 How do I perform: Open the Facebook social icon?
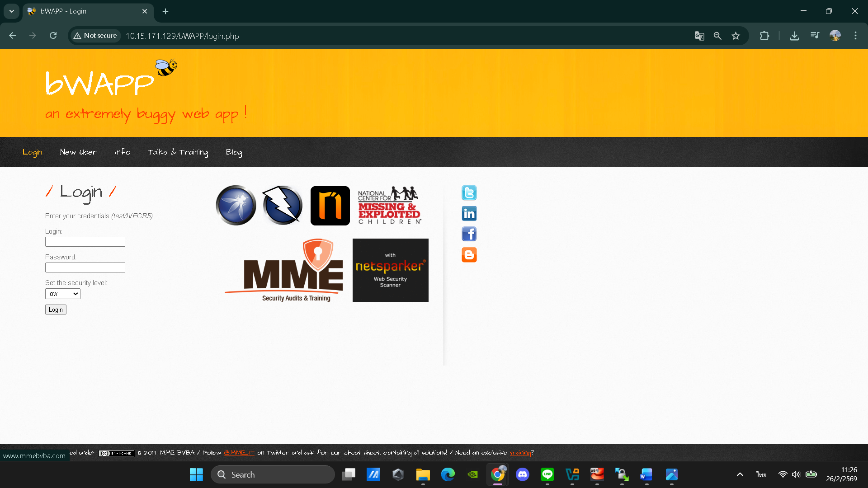click(469, 234)
